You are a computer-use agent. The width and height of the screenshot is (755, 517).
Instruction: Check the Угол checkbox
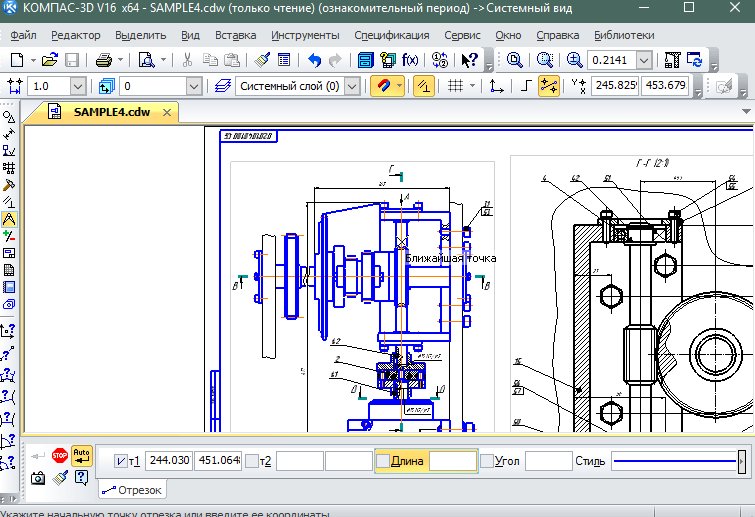(487, 461)
